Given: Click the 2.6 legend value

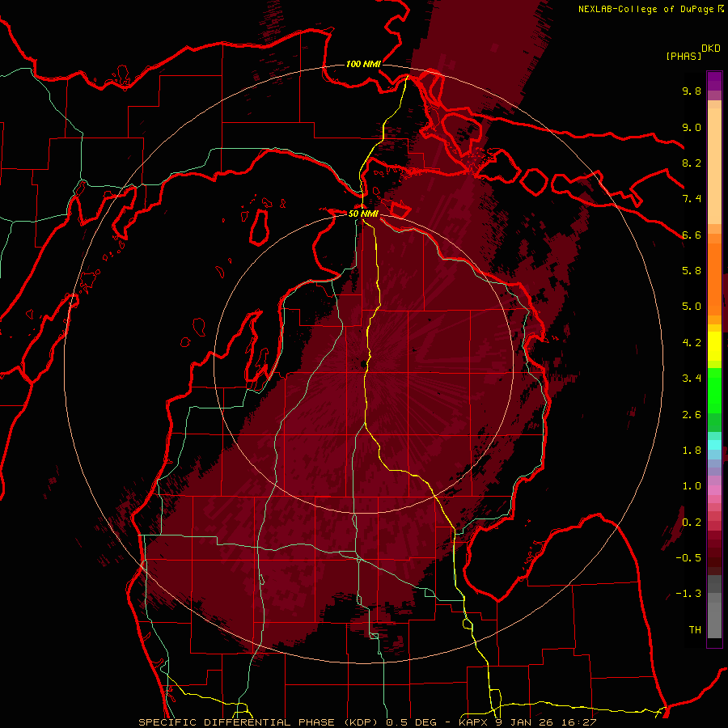Looking at the screenshot, I should coord(692,415).
